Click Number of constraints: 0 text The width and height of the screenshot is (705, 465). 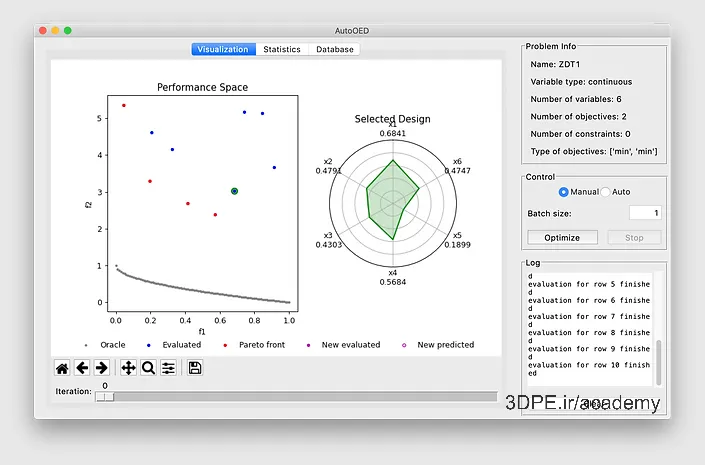[580, 134]
